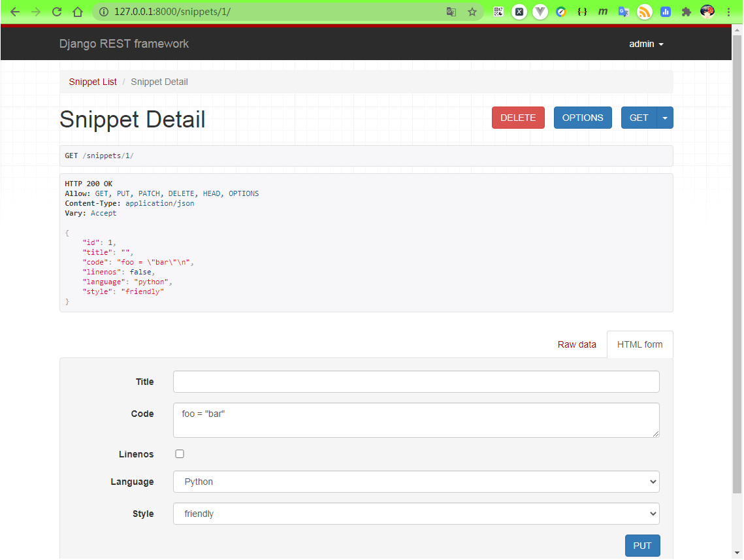Open the QR code extension
The image size is (744, 560).
point(498,12)
